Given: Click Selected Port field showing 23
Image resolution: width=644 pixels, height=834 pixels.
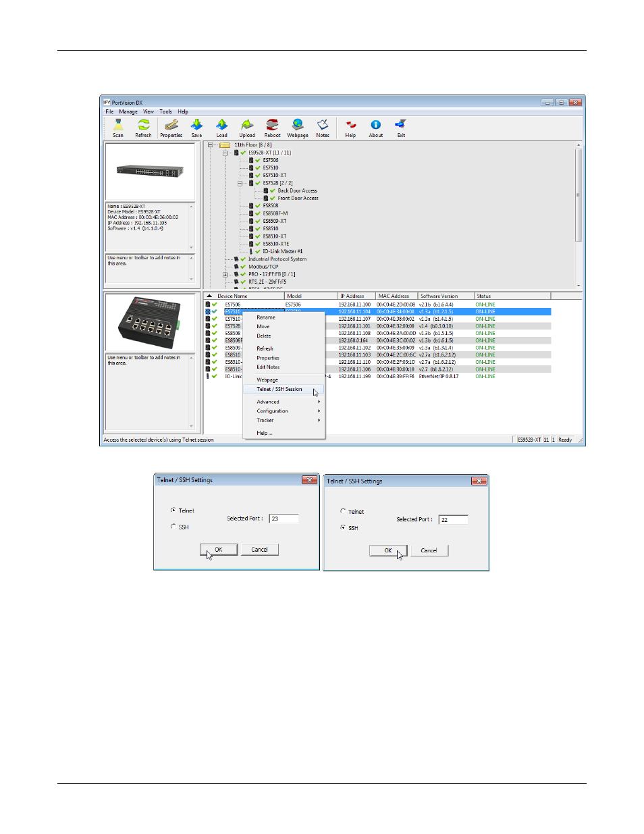Looking at the screenshot, I should click(284, 519).
